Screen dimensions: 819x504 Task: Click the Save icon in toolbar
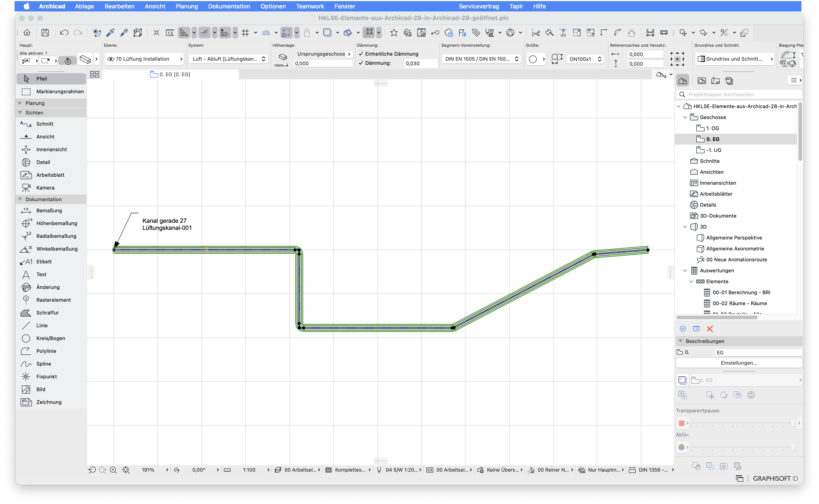tap(45, 33)
